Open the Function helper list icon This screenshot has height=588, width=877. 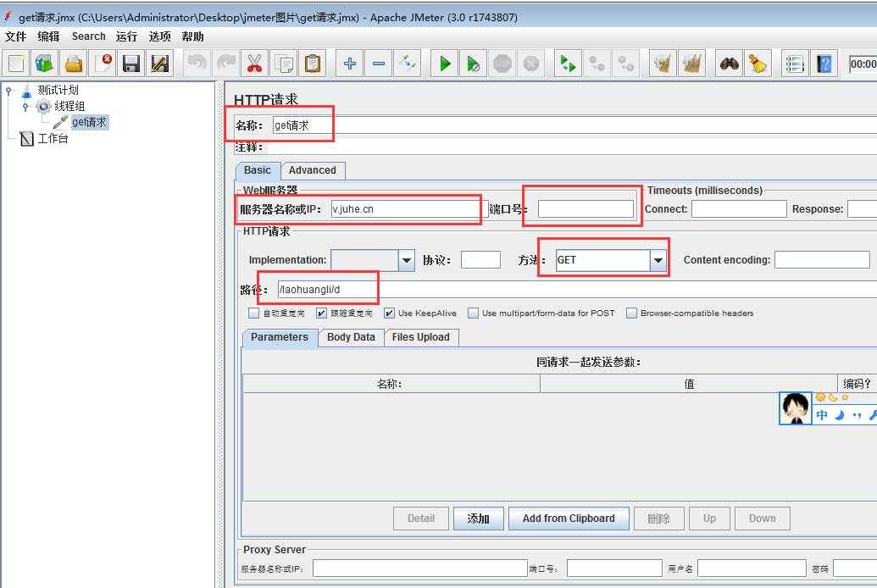795,64
